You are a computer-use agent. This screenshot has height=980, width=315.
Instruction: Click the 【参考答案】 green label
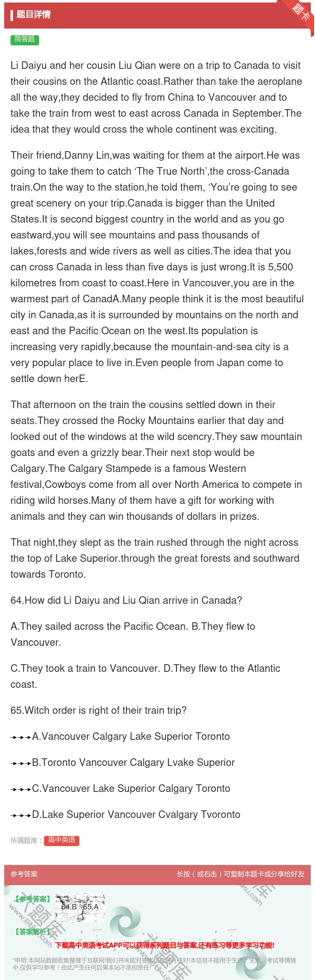click(33, 899)
